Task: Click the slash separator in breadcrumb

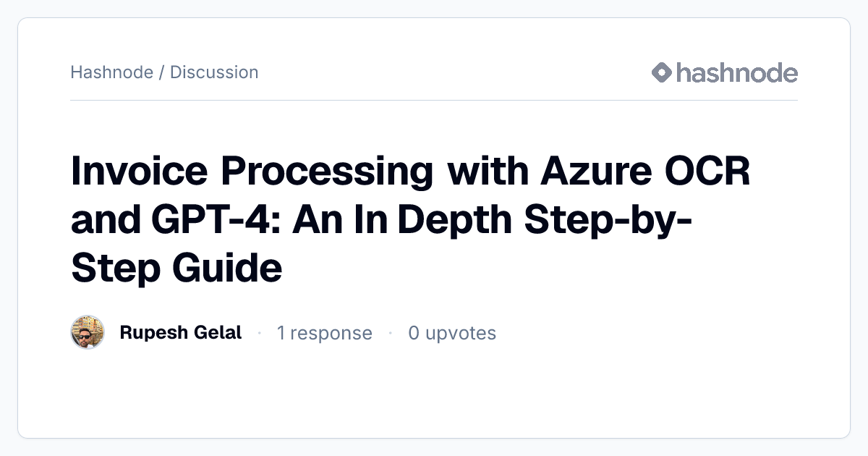Action: click(x=162, y=72)
